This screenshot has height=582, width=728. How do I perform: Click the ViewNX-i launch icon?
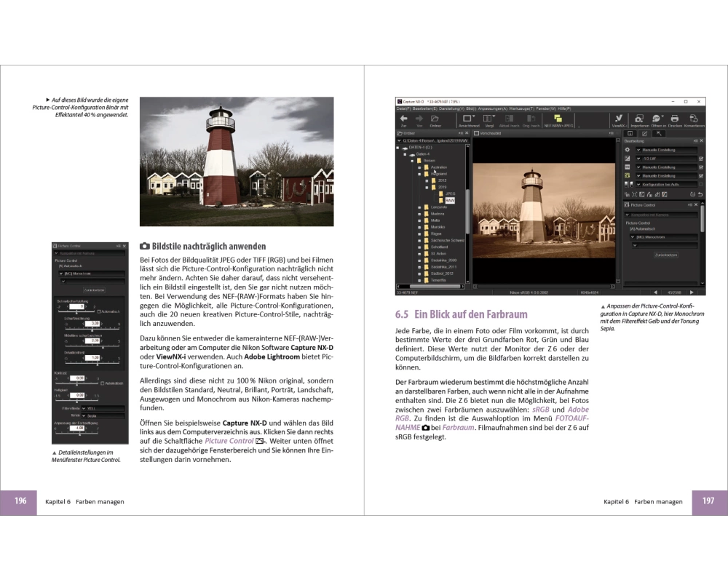click(x=618, y=119)
